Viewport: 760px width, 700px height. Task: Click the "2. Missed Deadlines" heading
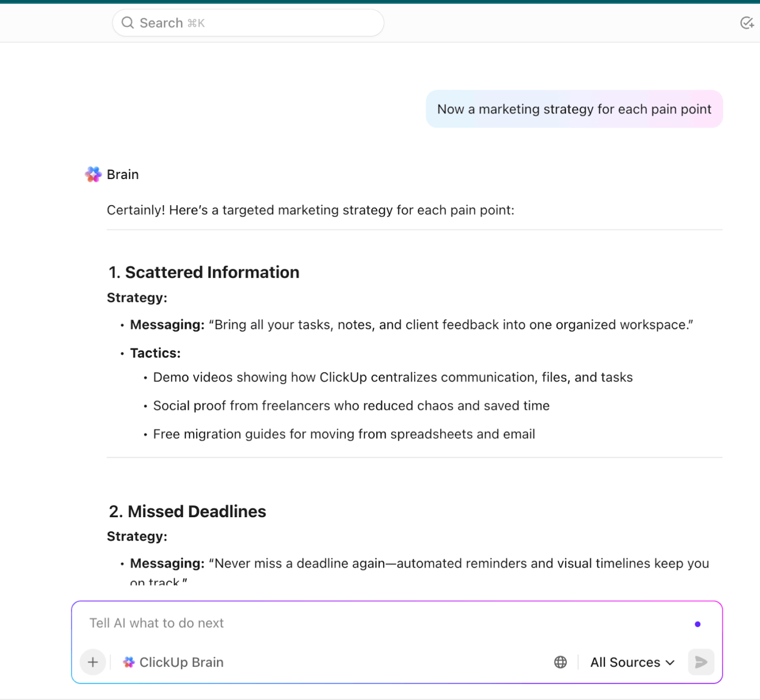(188, 511)
